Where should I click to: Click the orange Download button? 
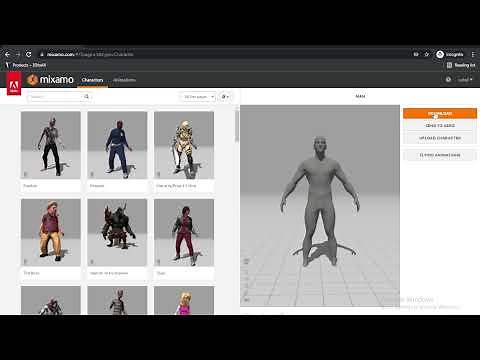(x=440, y=113)
